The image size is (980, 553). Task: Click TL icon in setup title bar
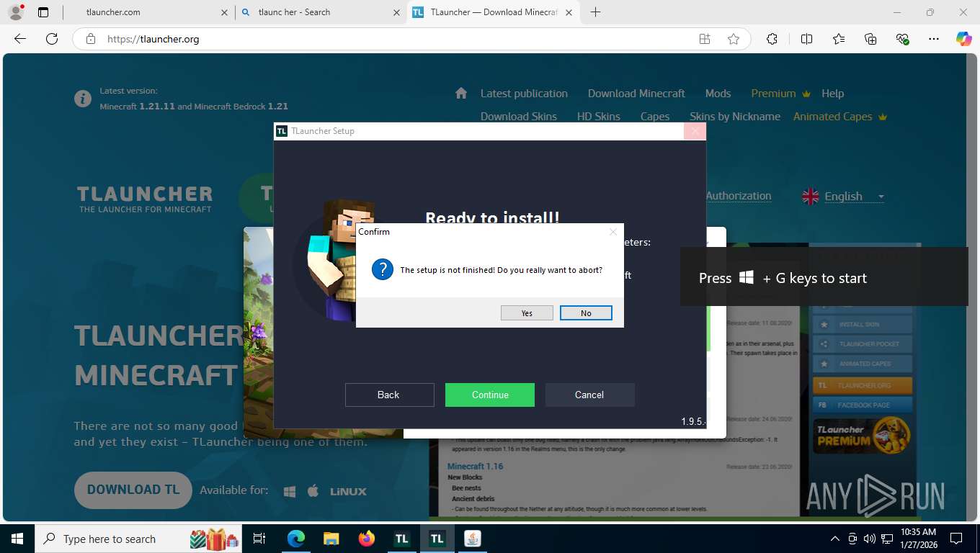pos(282,131)
